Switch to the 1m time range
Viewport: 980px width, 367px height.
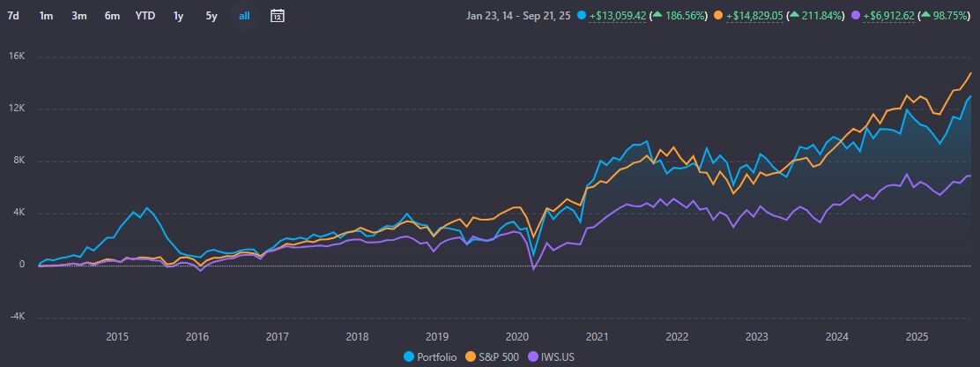click(x=46, y=16)
